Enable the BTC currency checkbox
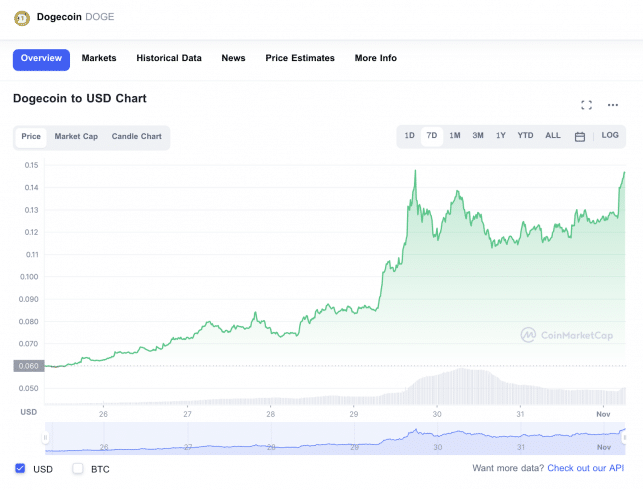The image size is (643, 490). (x=78, y=468)
